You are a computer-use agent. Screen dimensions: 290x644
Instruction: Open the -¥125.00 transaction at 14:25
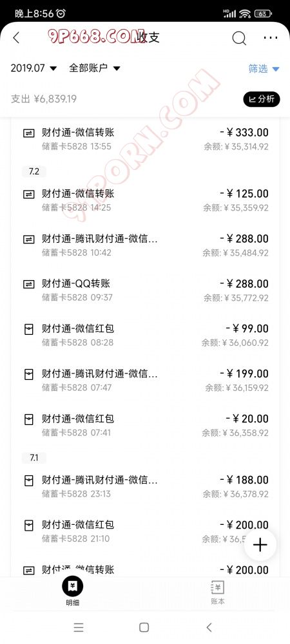(x=146, y=200)
